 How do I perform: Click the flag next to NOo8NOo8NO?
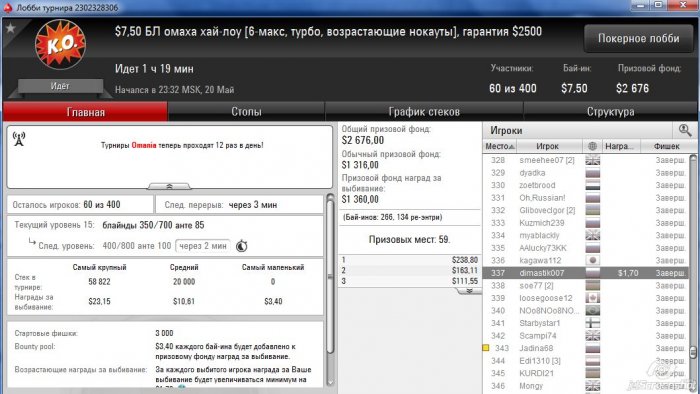[592, 310]
